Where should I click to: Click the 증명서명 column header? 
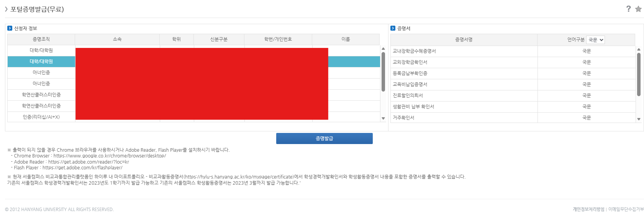[464, 40]
